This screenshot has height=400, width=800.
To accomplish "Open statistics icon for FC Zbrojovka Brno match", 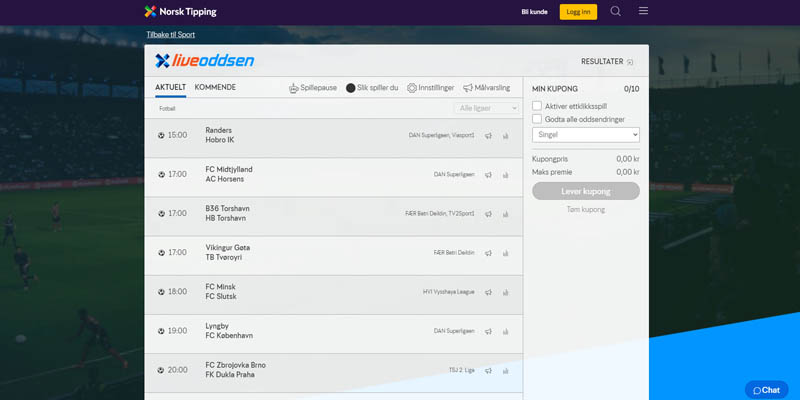I will click(506, 370).
